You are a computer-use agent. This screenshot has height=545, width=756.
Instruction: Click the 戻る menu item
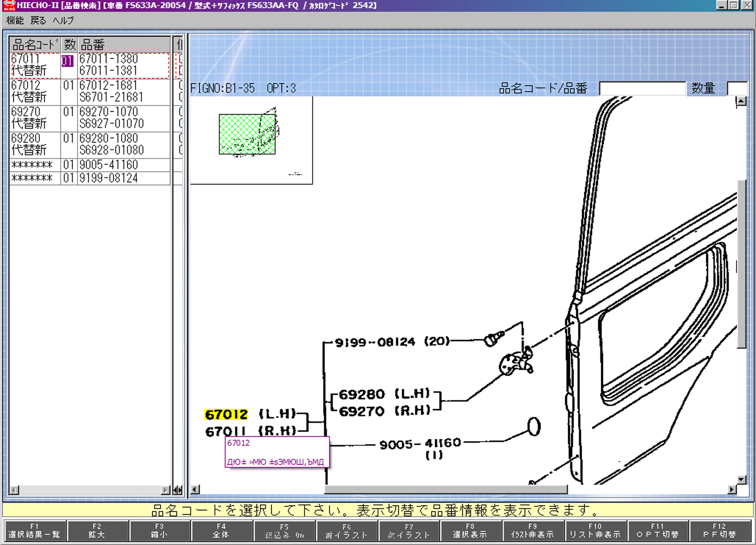[38, 20]
